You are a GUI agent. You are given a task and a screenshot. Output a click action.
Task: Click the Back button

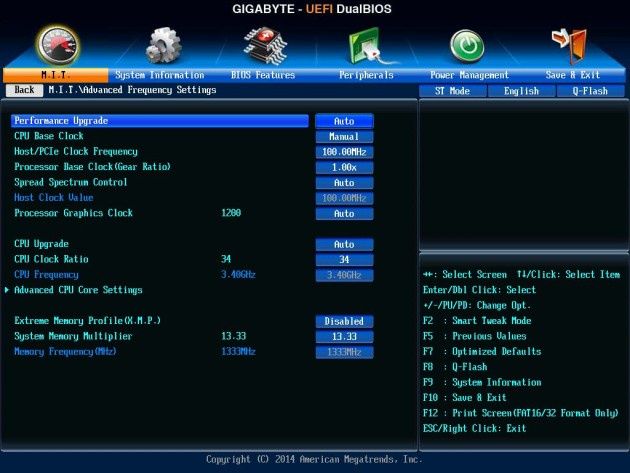click(25, 90)
